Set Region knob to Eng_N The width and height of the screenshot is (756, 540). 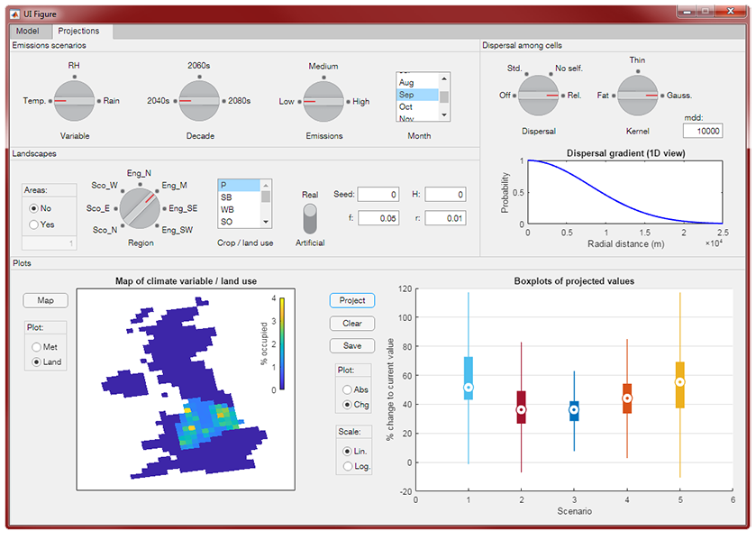(139, 173)
